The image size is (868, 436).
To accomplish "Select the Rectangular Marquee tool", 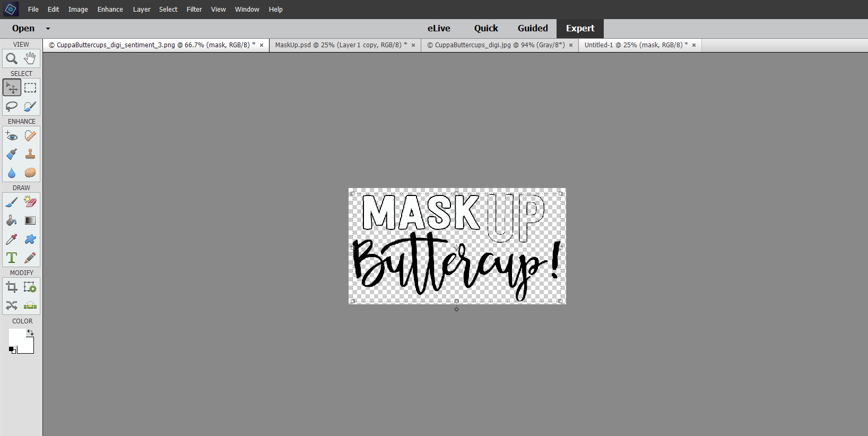I will [x=30, y=88].
